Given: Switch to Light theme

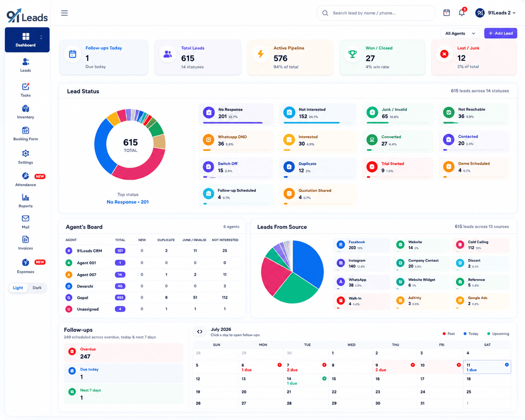Looking at the screenshot, I should (18, 288).
